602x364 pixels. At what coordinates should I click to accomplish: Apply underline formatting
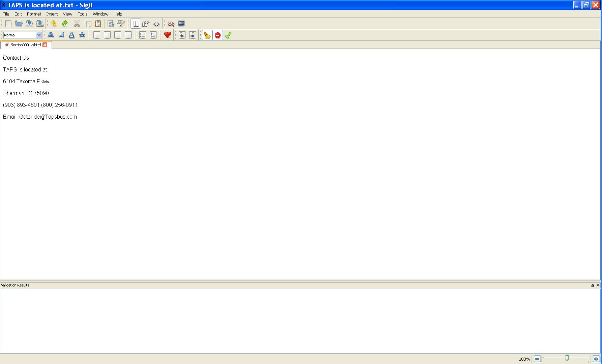(71, 35)
